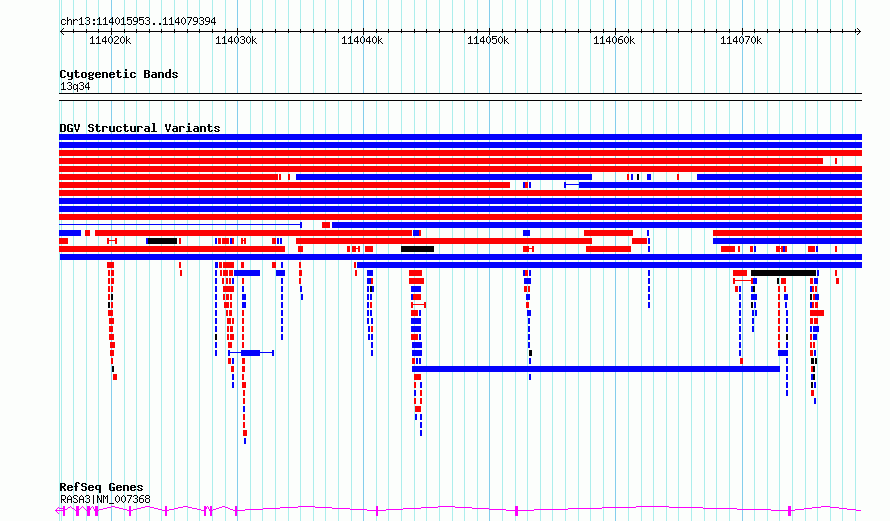Open the RefSeq Genes track title
Screen dimensions: 890x521
point(101,487)
